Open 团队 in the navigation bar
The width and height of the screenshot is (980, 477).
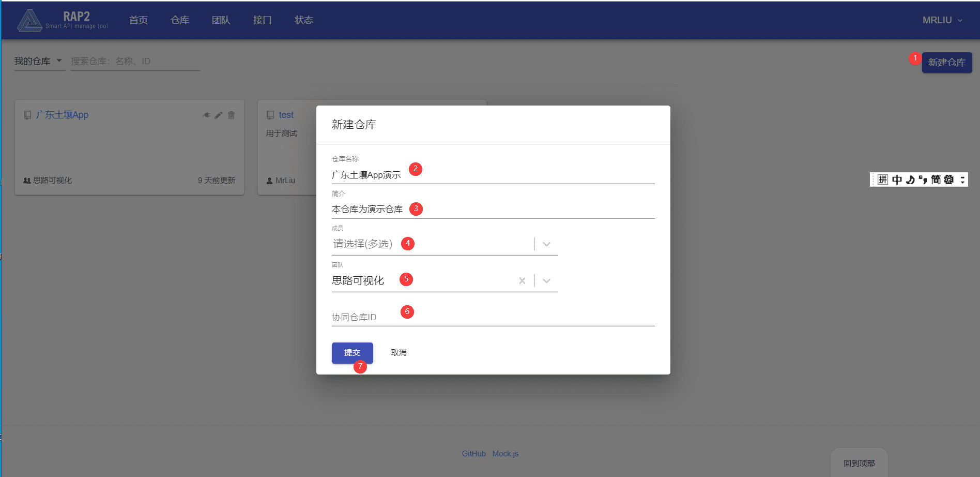pos(221,20)
